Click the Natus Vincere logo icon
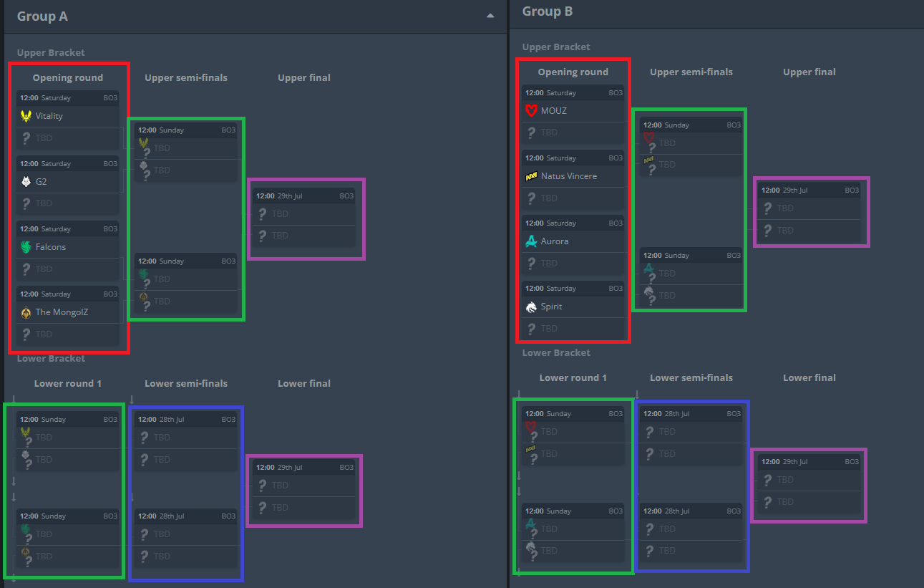 coord(531,176)
